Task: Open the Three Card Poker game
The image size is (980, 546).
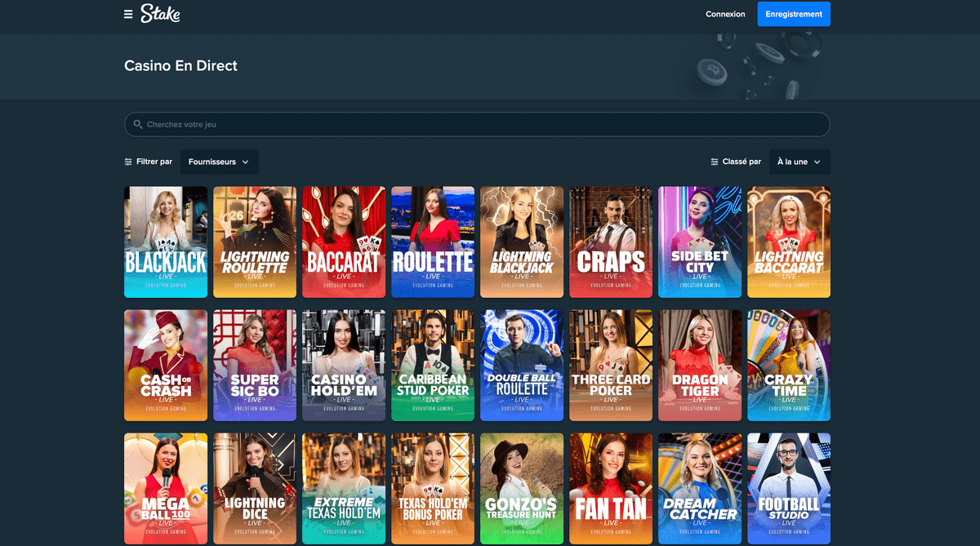Action: (x=611, y=366)
